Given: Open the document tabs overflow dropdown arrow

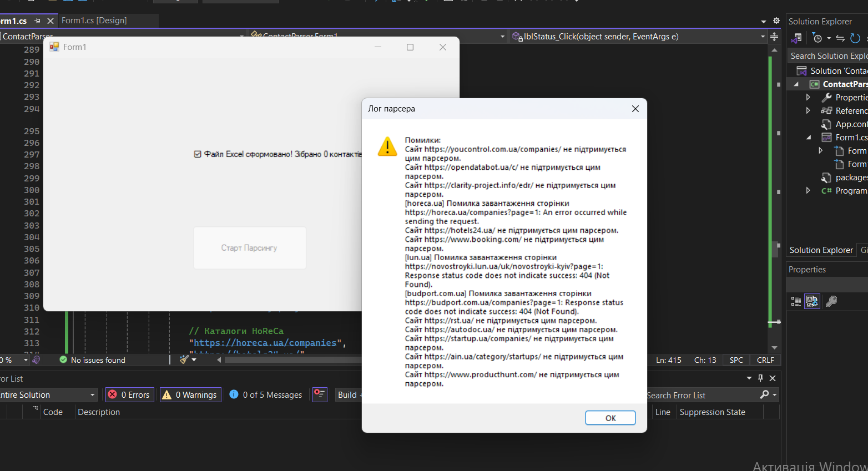Looking at the screenshot, I should [x=764, y=21].
